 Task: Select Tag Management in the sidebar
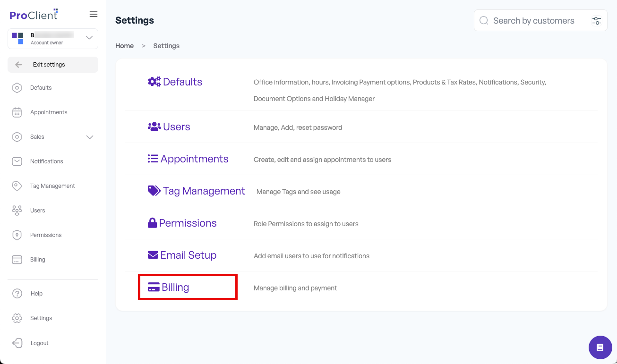coord(52,186)
